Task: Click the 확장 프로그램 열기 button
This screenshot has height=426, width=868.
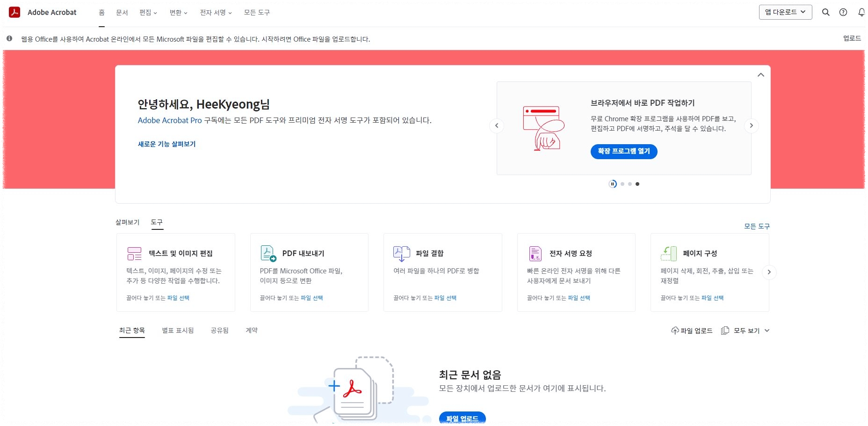Action: point(624,151)
